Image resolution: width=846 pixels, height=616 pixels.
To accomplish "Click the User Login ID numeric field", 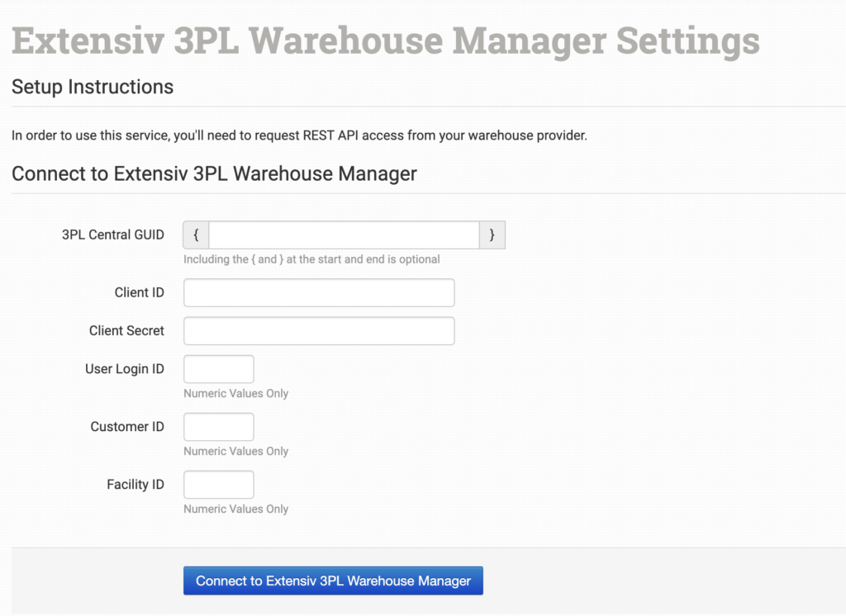I will point(218,369).
